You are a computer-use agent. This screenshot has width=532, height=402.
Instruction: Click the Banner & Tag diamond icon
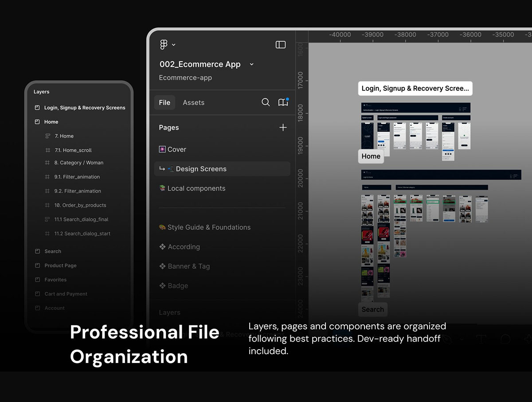(162, 266)
